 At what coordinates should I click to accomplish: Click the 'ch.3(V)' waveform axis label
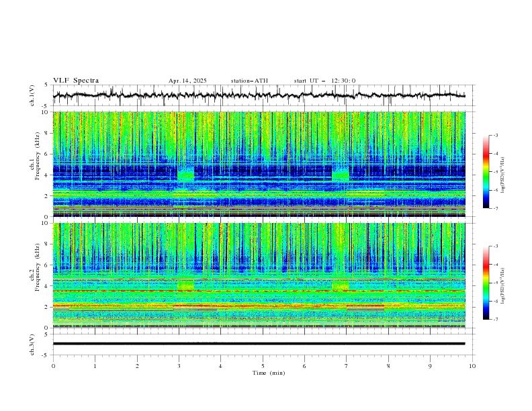pos(32,345)
